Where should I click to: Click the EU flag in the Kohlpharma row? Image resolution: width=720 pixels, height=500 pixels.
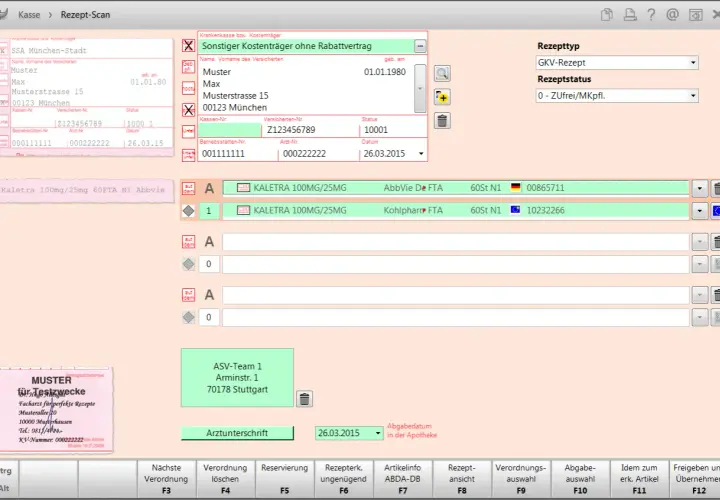[x=516, y=210]
